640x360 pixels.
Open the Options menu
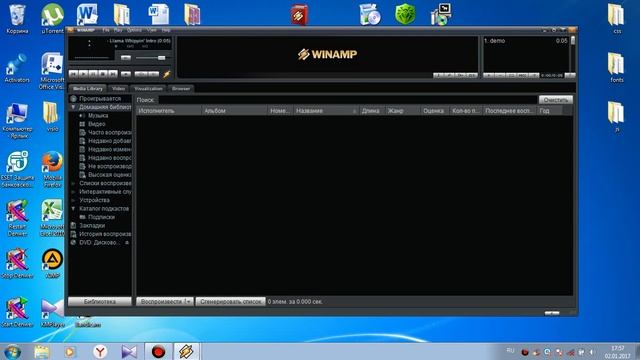[x=134, y=30]
